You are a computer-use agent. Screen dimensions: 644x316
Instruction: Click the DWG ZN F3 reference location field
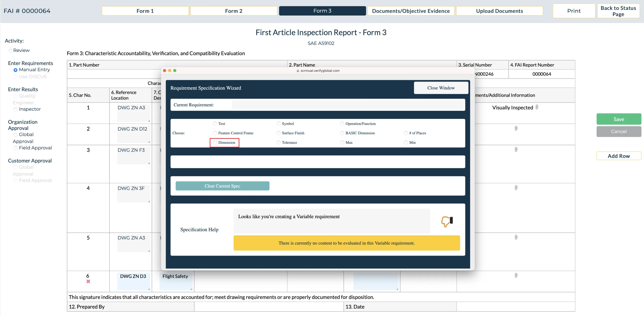tap(134, 155)
